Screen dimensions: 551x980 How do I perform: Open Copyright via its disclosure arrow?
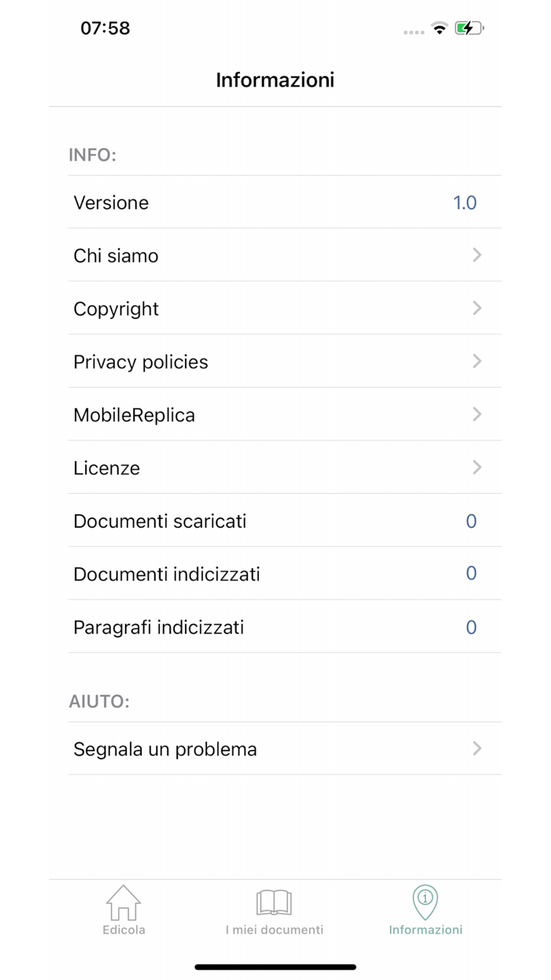point(477,308)
